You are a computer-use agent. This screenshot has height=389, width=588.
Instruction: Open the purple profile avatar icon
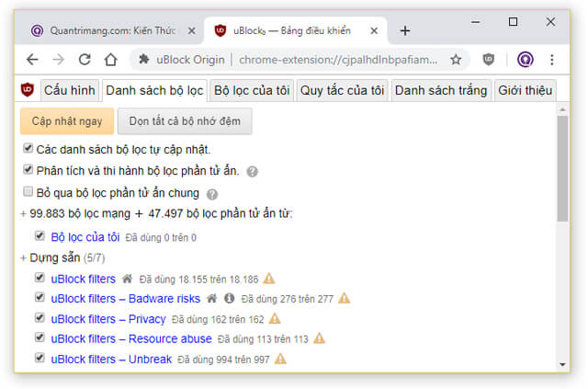click(x=525, y=60)
